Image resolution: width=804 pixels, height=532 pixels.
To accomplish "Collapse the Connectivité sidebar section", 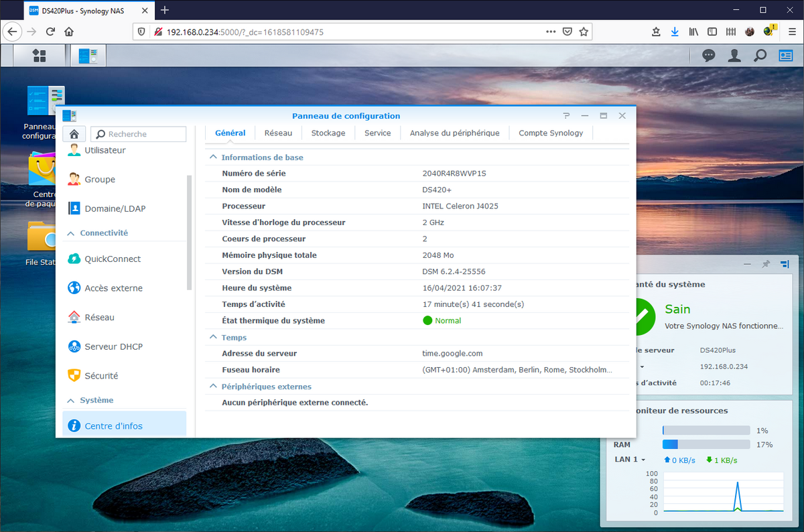I will point(70,233).
